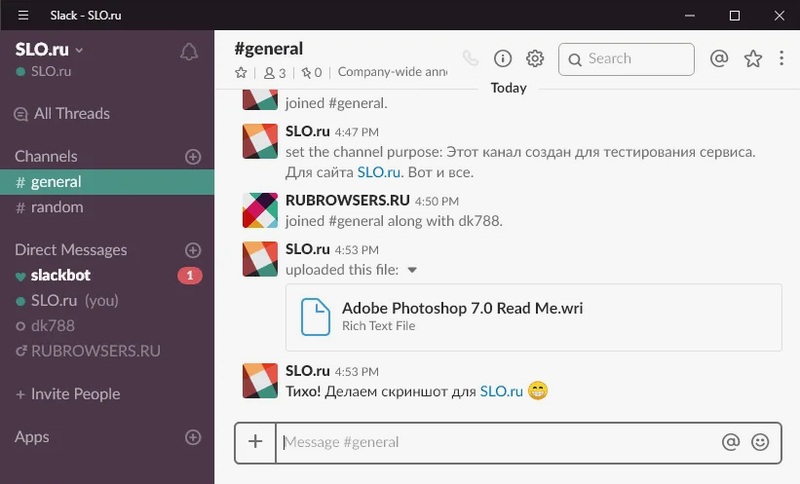
Task: Show mentions with the @ header icon
Action: click(x=718, y=59)
